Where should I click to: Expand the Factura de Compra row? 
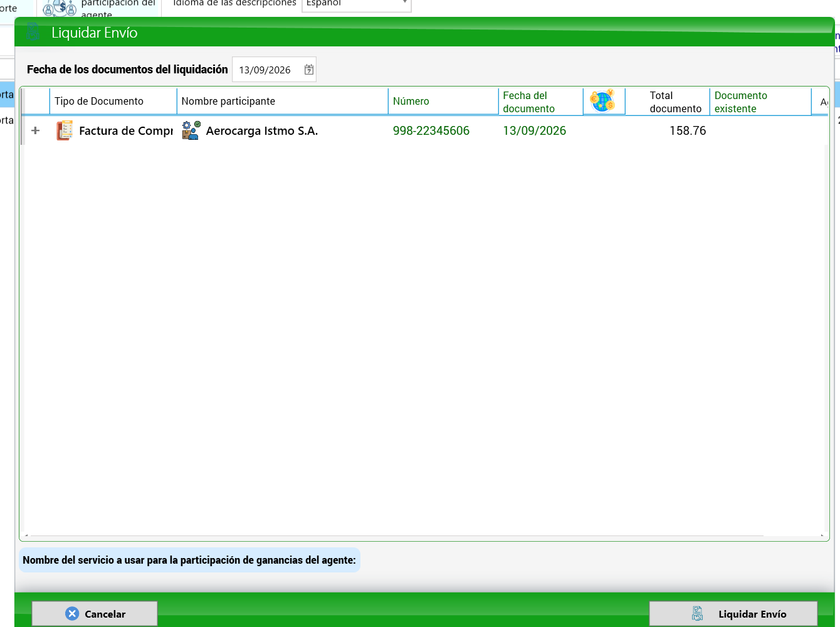[36, 130]
